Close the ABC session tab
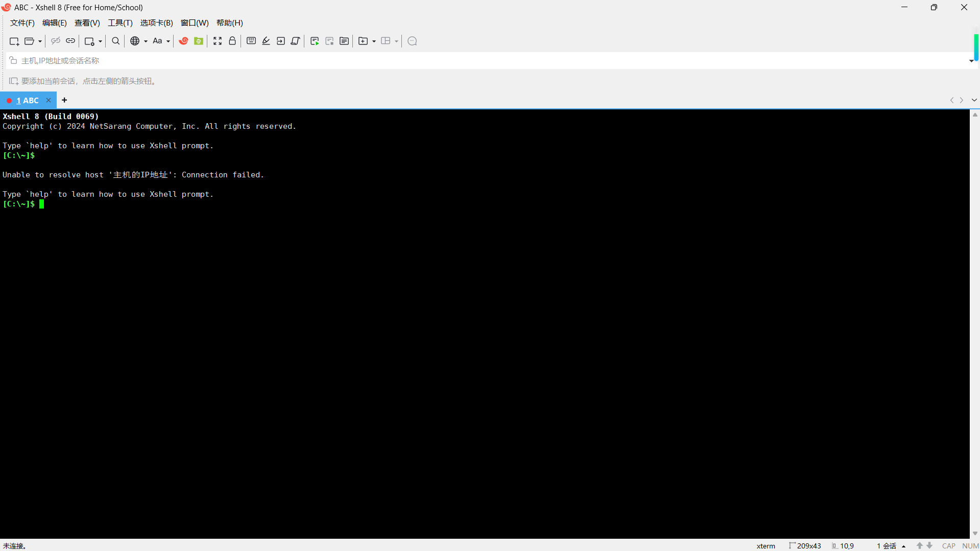Image resolution: width=980 pixels, height=551 pixels. pos(49,100)
